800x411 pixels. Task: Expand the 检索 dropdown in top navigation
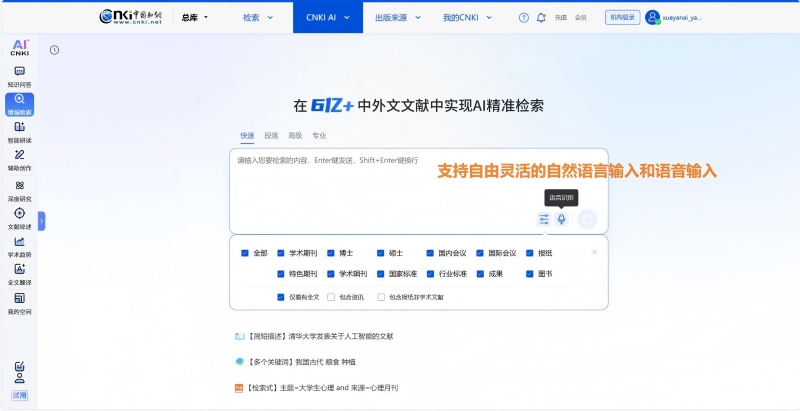[x=257, y=17]
